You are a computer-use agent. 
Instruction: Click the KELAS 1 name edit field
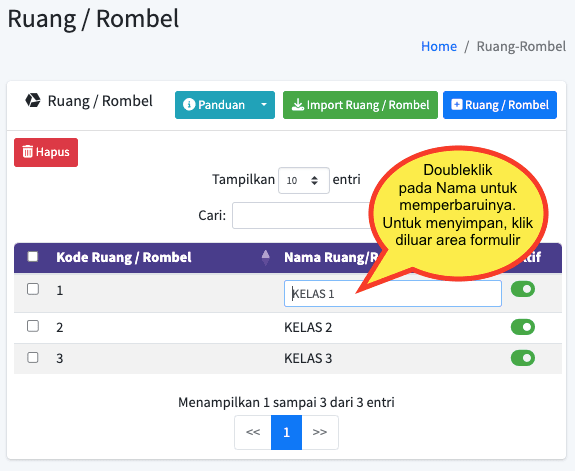click(x=393, y=294)
